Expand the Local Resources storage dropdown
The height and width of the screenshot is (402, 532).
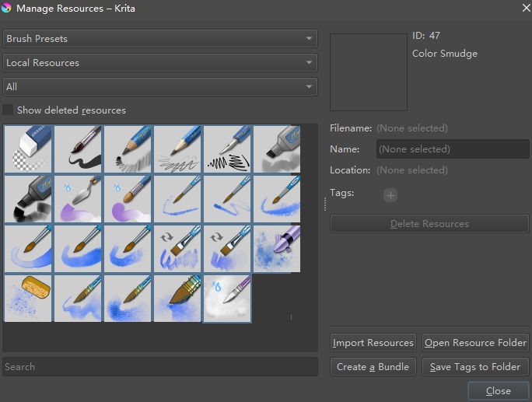coord(159,63)
